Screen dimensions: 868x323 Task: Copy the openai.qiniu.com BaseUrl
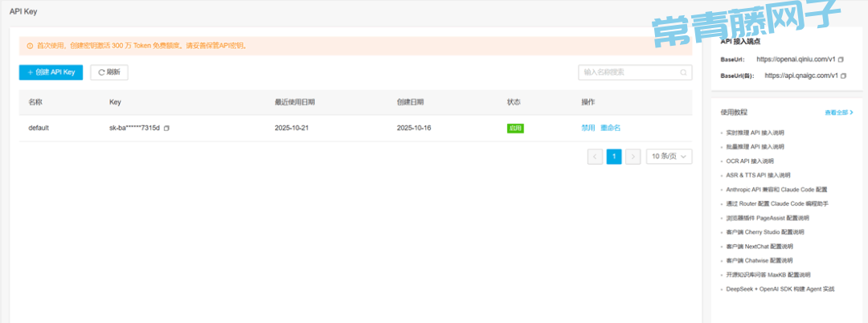[841, 59]
